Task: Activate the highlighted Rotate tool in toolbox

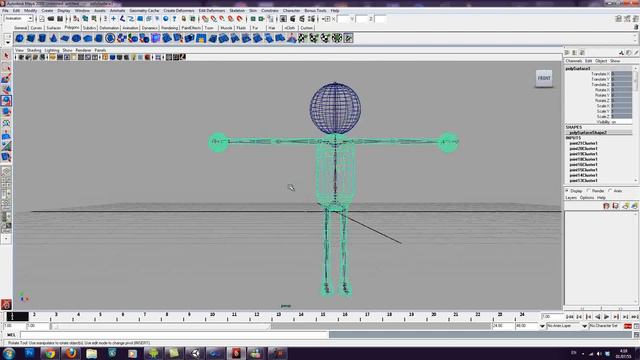Action: pos(6,100)
